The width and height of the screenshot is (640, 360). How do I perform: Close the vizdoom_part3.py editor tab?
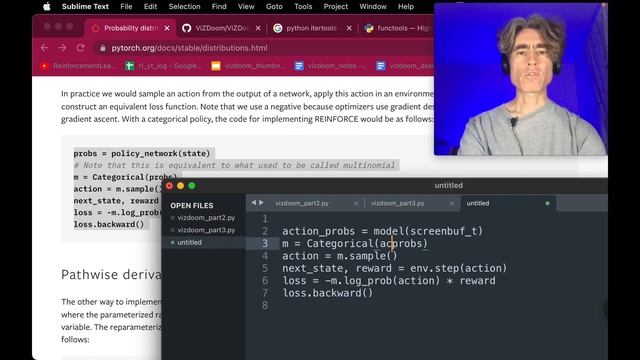pos(451,203)
